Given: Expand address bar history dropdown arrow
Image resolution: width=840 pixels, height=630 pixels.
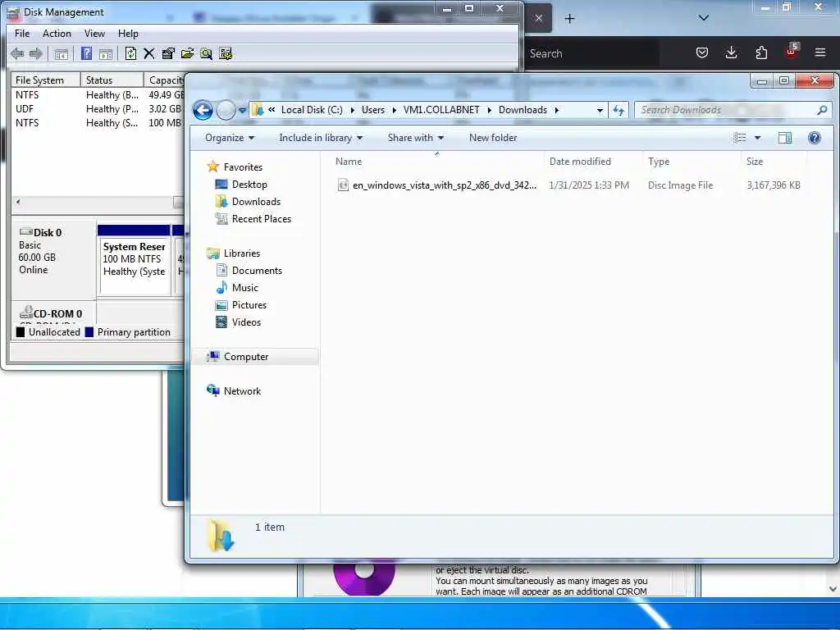Looking at the screenshot, I should pyautogui.click(x=600, y=110).
